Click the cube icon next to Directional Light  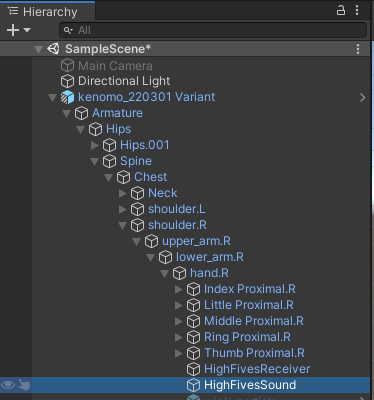pos(67,81)
